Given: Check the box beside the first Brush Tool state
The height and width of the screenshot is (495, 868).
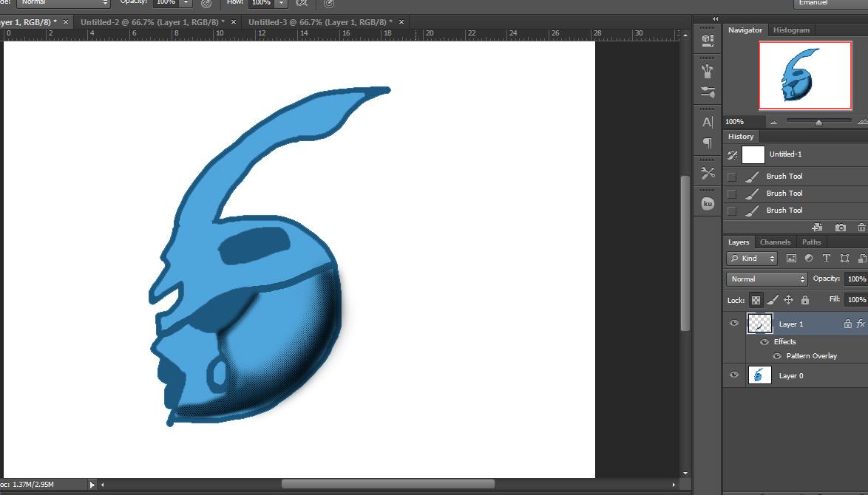Looking at the screenshot, I should click(x=732, y=177).
